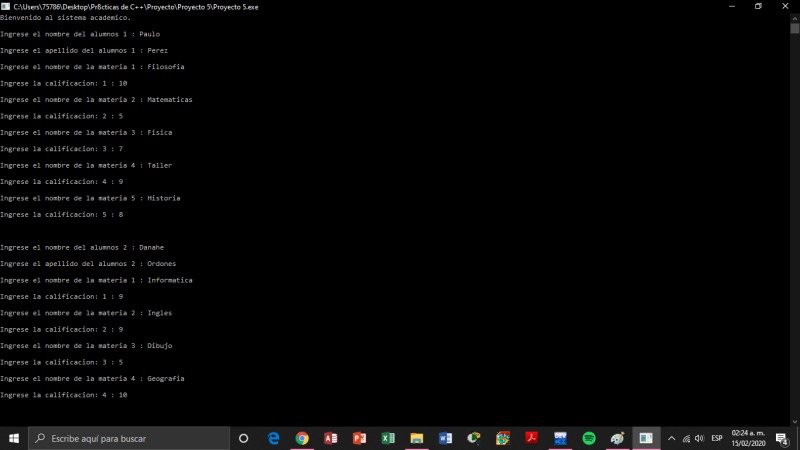This screenshot has width=800, height=450.
Task: Open the Windows Start menu
Action: pyautogui.click(x=14, y=438)
